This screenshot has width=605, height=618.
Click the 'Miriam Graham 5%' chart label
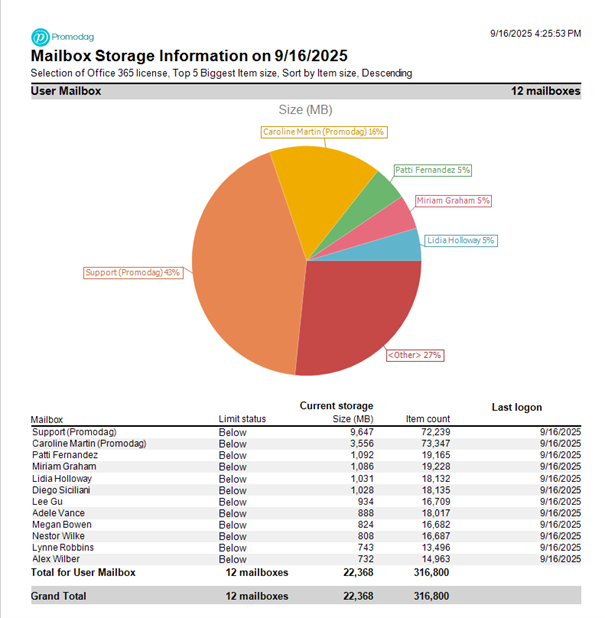453,201
